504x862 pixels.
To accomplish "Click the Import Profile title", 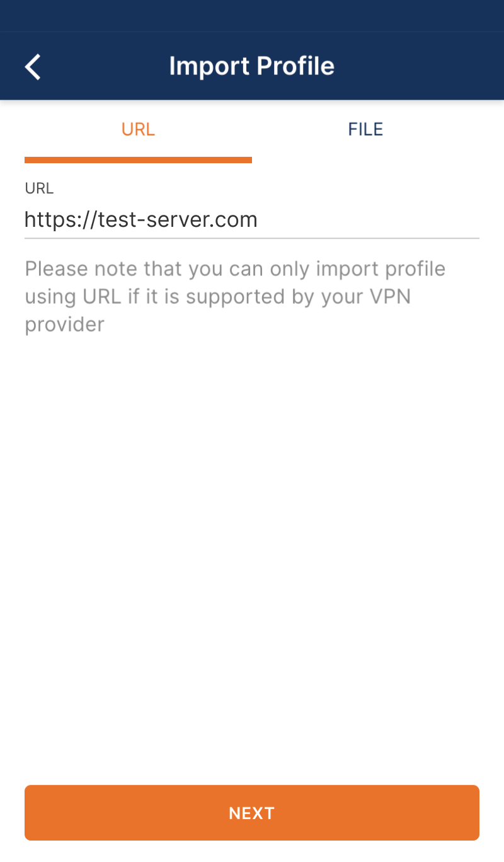I will (252, 66).
